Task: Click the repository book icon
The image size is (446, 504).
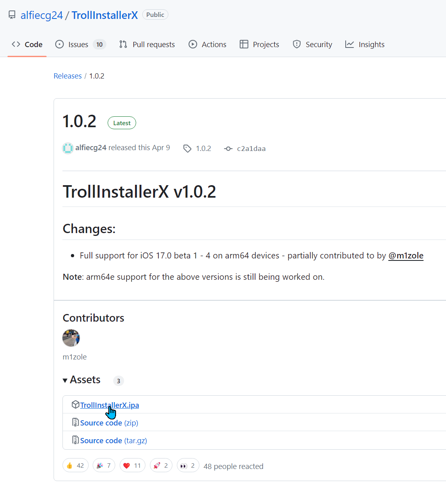Action: (12, 15)
